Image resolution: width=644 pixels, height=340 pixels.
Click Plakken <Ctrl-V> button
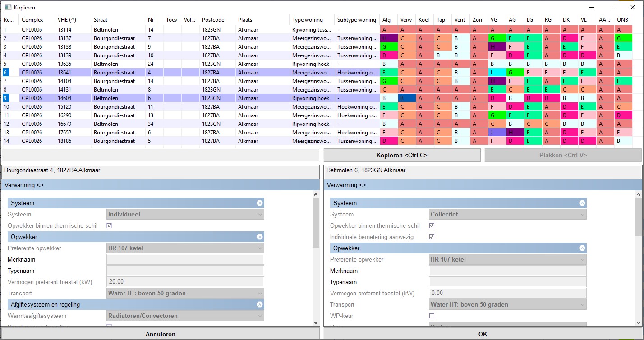coord(563,155)
